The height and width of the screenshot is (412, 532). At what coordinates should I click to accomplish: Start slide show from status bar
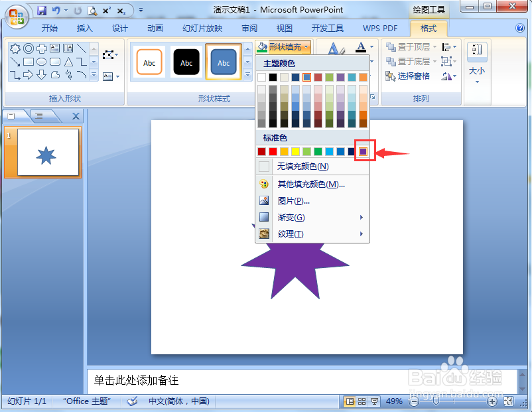(374, 401)
